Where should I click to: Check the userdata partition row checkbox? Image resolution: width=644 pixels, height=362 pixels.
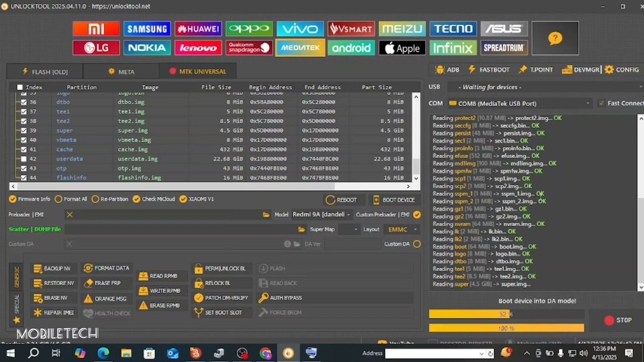click(x=24, y=159)
